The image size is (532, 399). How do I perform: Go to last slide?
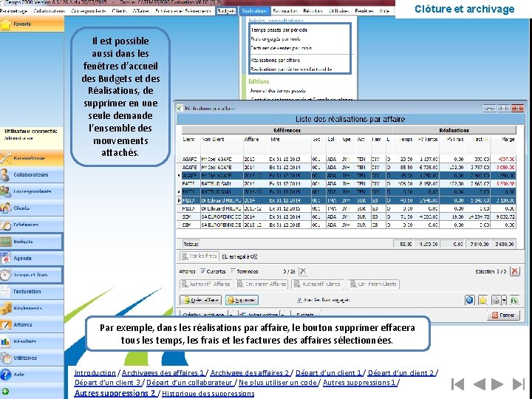(519, 384)
